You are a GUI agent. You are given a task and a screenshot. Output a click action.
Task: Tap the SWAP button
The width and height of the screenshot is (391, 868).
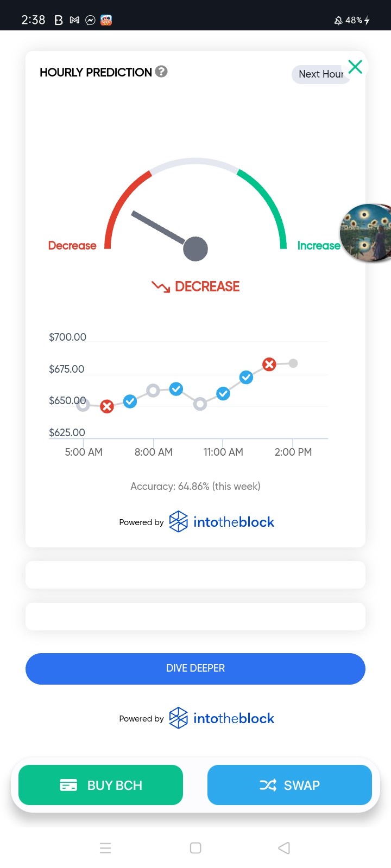(x=289, y=785)
